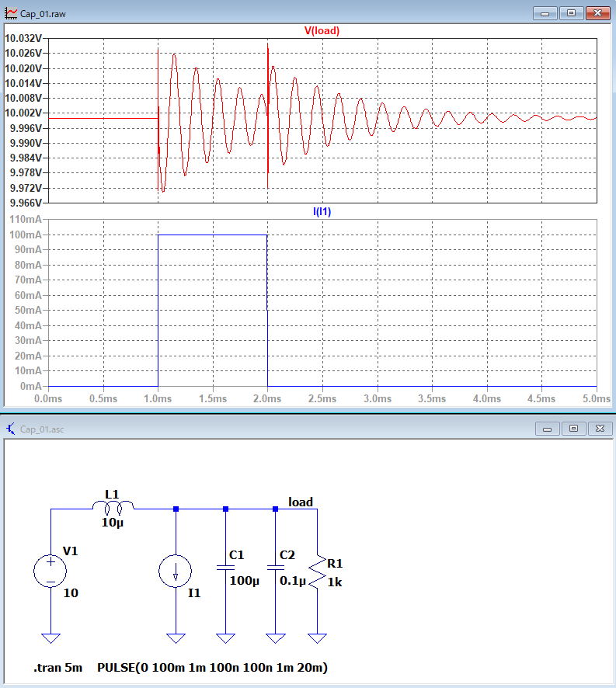Select capacitor C1 symbol in schematic
The height and width of the screenshot is (688, 616).
[x=225, y=568]
